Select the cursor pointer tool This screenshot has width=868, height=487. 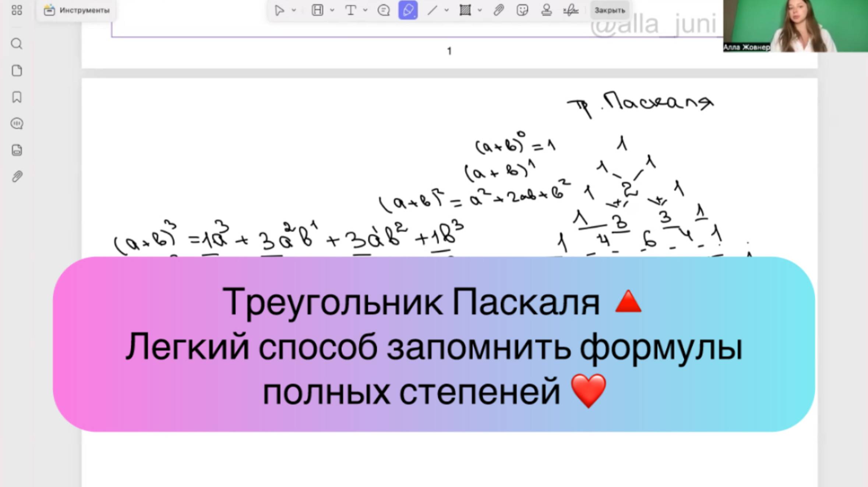[x=279, y=10]
